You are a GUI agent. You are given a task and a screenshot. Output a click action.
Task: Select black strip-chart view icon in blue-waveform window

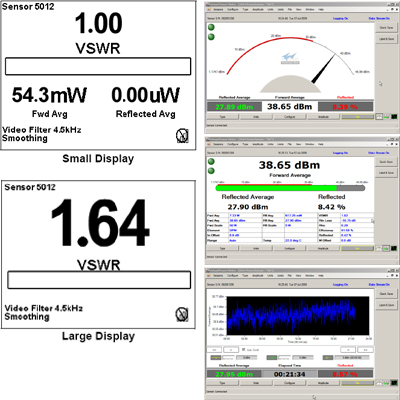coord(394,383)
